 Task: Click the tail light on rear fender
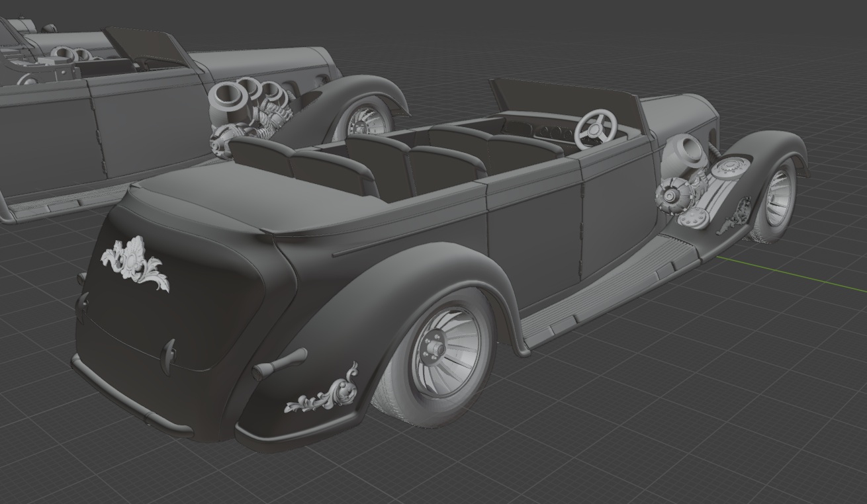tap(279, 363)
